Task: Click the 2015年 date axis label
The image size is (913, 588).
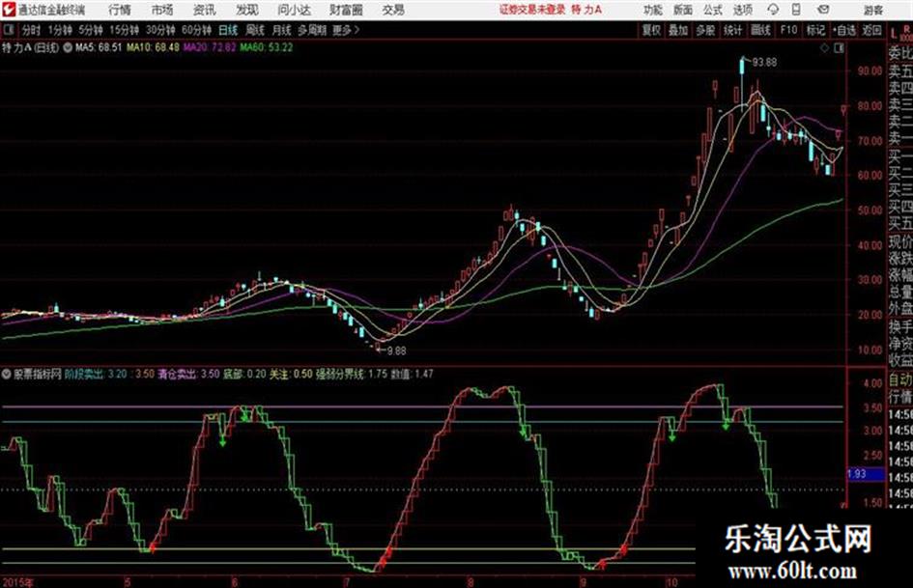Action: (18, 582)
